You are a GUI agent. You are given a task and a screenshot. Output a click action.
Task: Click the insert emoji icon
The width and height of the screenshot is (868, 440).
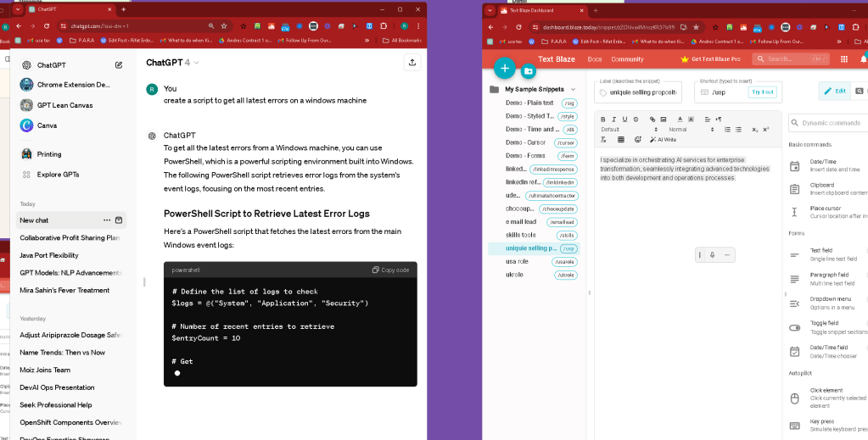638,140
